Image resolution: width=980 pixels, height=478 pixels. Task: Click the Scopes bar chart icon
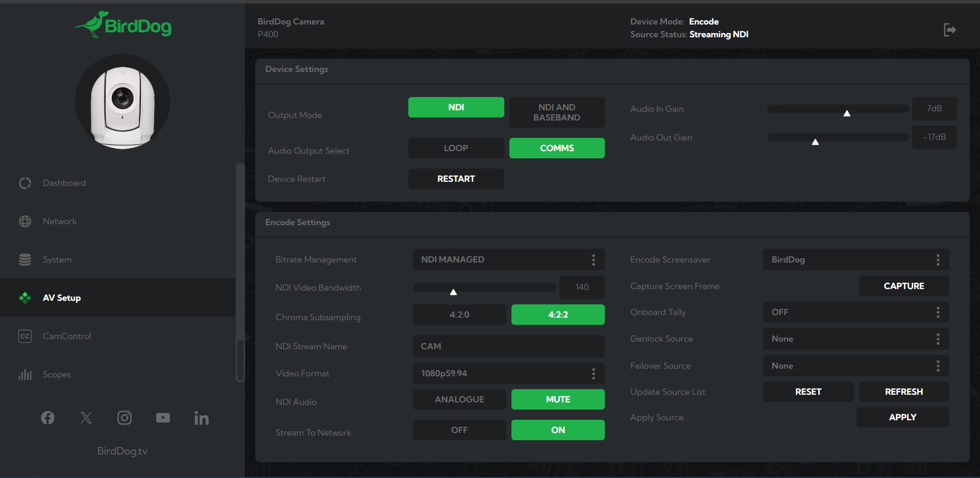point(25,374)
